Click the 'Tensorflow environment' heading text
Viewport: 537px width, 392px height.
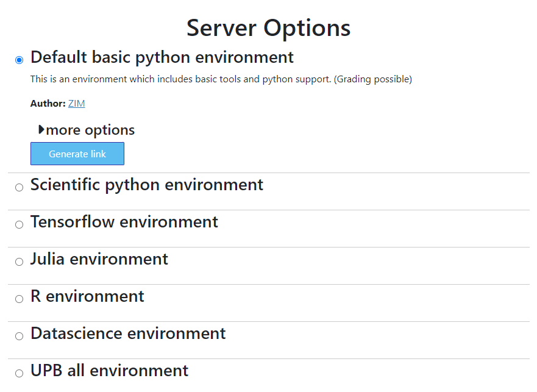[124, 222]
